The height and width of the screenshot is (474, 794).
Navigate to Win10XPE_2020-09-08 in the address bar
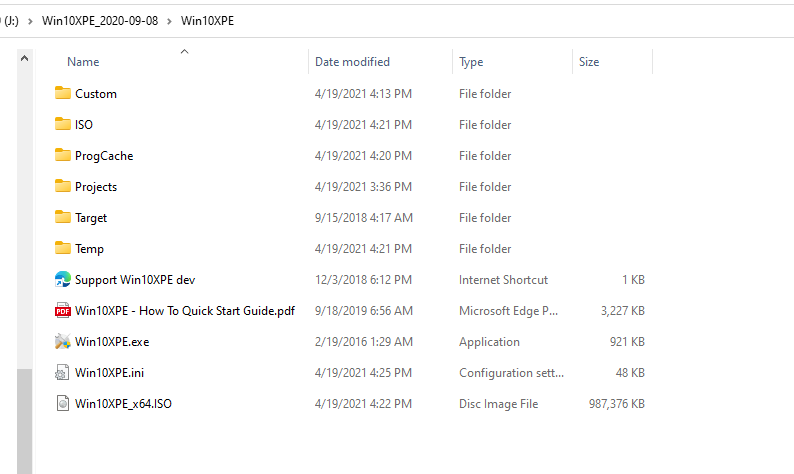(99, 20)
